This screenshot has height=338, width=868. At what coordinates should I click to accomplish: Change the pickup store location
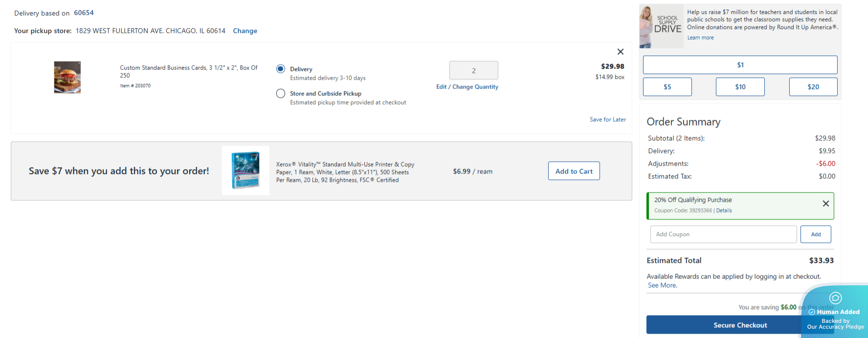point(245,31)
